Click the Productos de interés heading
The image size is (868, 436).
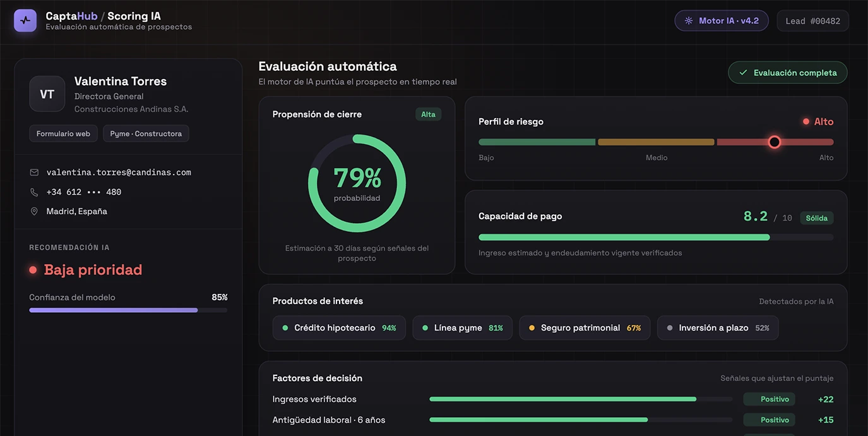[318, 301]
